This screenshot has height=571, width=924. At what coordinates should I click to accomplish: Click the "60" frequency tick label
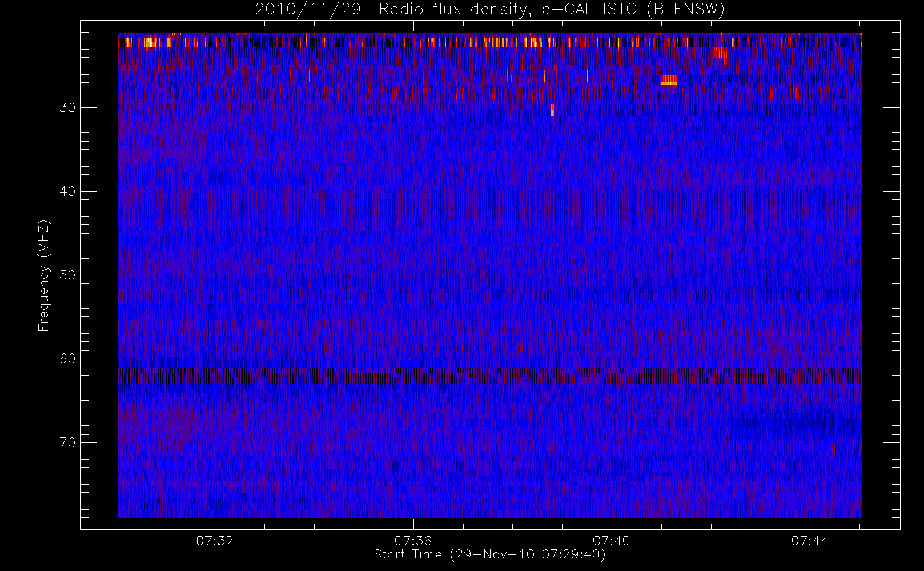tap(67, 359)
